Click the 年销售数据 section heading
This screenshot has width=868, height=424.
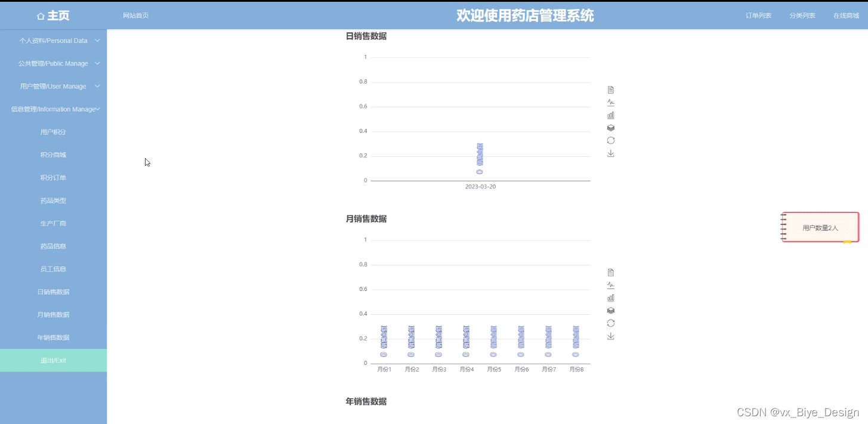[366, 402]
